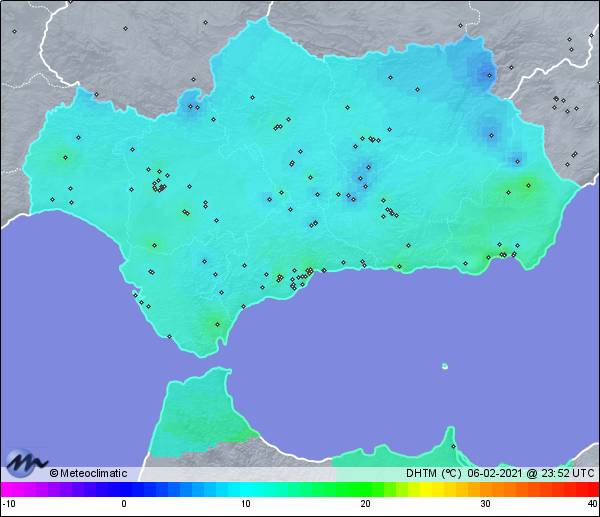This screenshot has height=517, width=600.
Task: Select the station marker in the green southern tip spot
Action: click(217, 325)
